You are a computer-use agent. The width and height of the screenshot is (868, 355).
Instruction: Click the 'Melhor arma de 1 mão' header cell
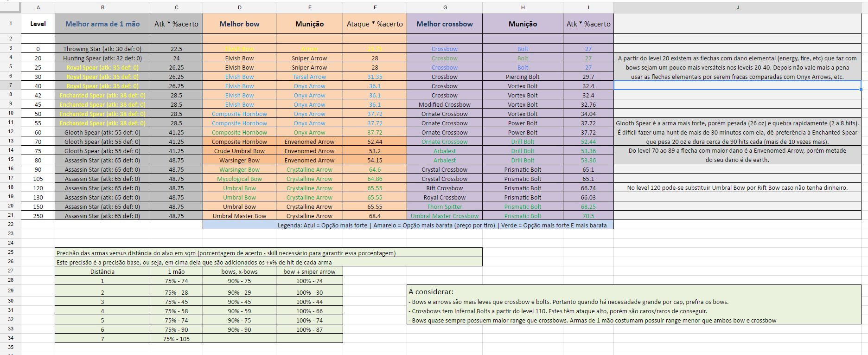(102, 24)
